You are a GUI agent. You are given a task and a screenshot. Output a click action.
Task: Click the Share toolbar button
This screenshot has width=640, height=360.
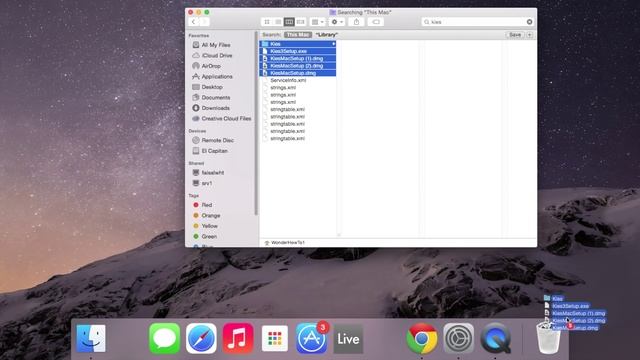(x=356, y=22)
